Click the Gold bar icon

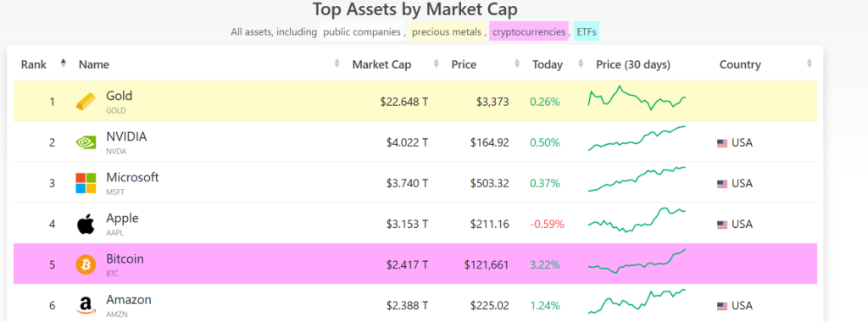(x=86, y=101)
